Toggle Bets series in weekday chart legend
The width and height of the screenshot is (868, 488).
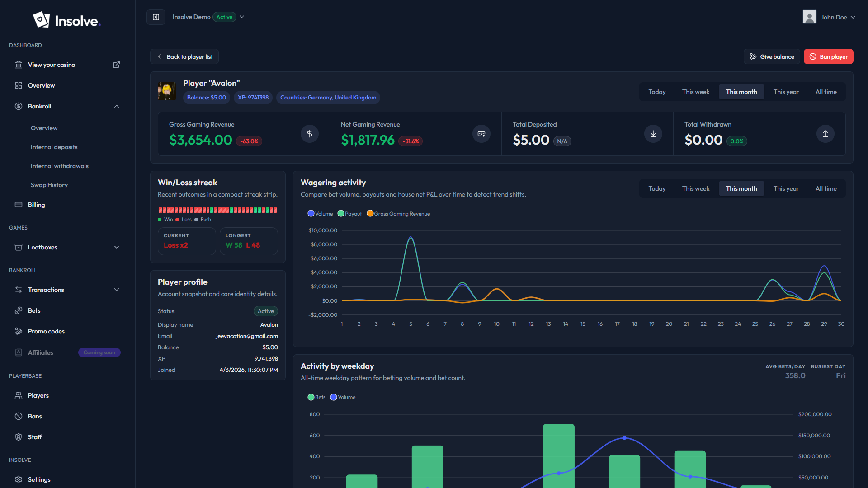tap(316, 397)
